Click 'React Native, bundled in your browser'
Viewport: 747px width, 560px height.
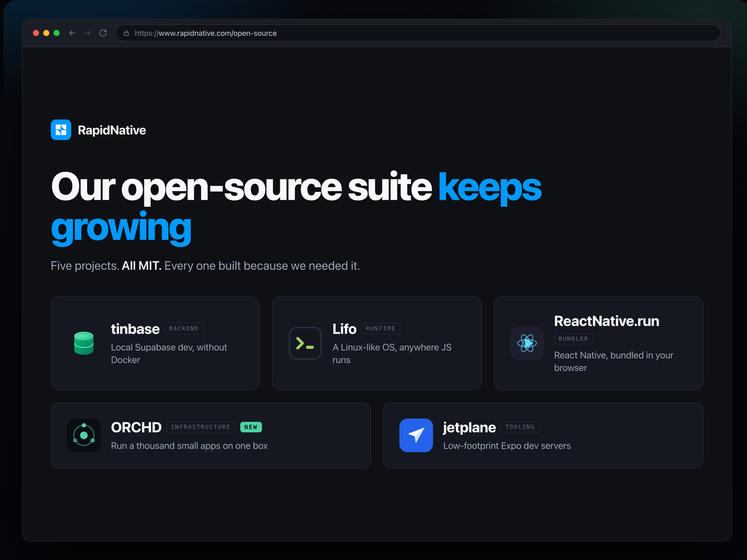614,361
